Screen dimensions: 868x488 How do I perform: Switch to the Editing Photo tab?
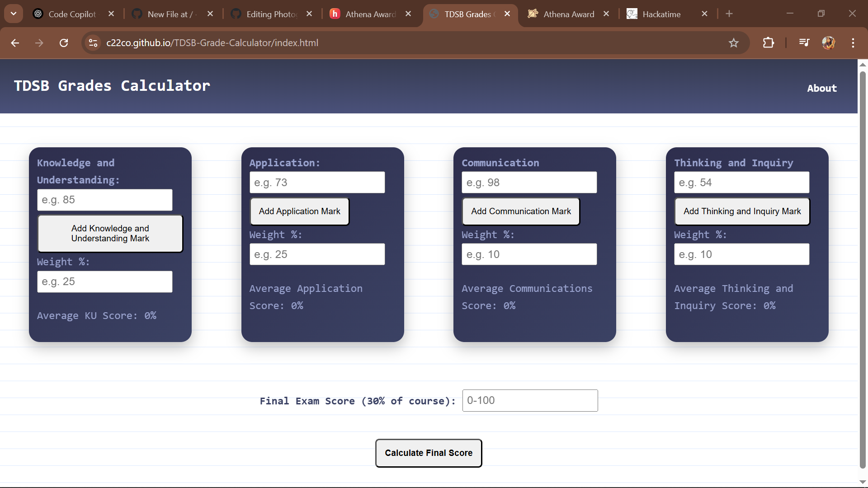[270, 14]
